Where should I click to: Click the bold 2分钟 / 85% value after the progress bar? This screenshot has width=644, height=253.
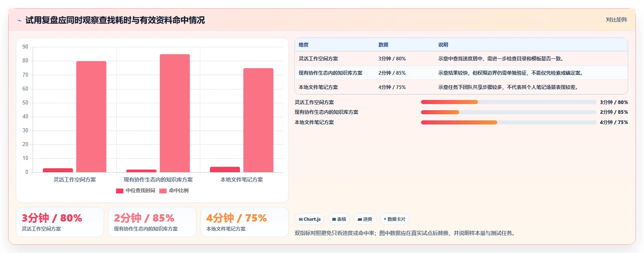pyautogui.click(x=614, y=112)
